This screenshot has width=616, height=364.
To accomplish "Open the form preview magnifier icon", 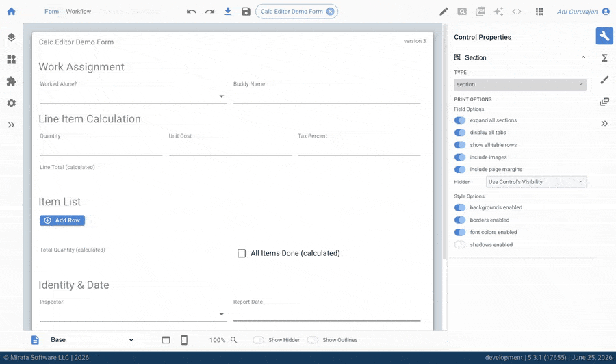I will [x=462, y=12].
